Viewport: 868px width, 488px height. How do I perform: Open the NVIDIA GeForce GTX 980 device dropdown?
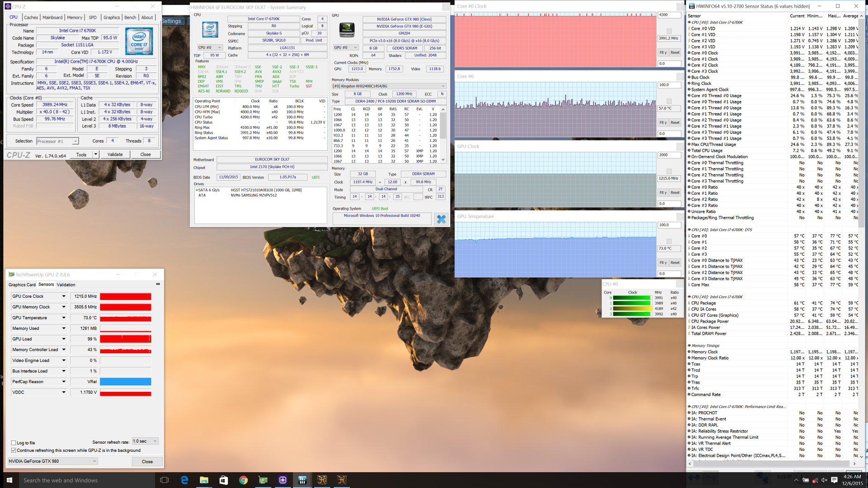pyautogui.click(x=53, y=461)
